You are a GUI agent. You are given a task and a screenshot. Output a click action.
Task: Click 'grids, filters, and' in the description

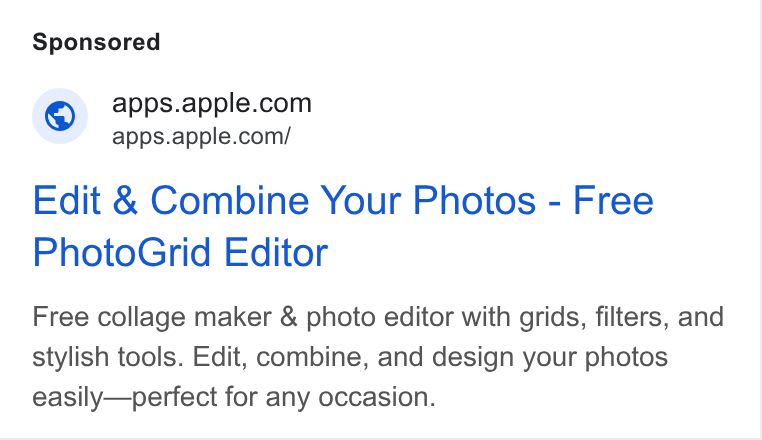(622, 317)
